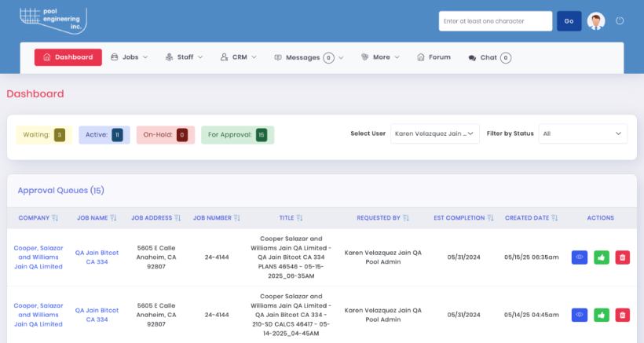The image size is (644, 343).
Task: Approve first row with thumbs-up icon
Action: pyautogui.click(x=602, y=257)
